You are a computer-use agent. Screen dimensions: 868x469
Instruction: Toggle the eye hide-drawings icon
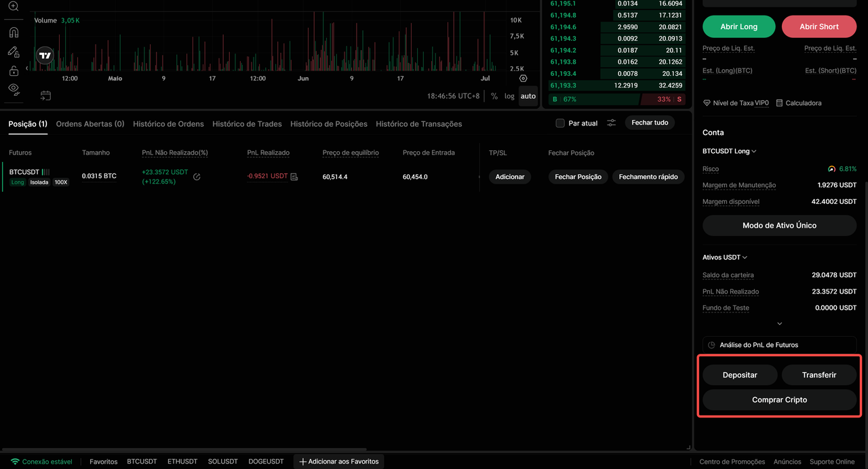tap(14, 89)
